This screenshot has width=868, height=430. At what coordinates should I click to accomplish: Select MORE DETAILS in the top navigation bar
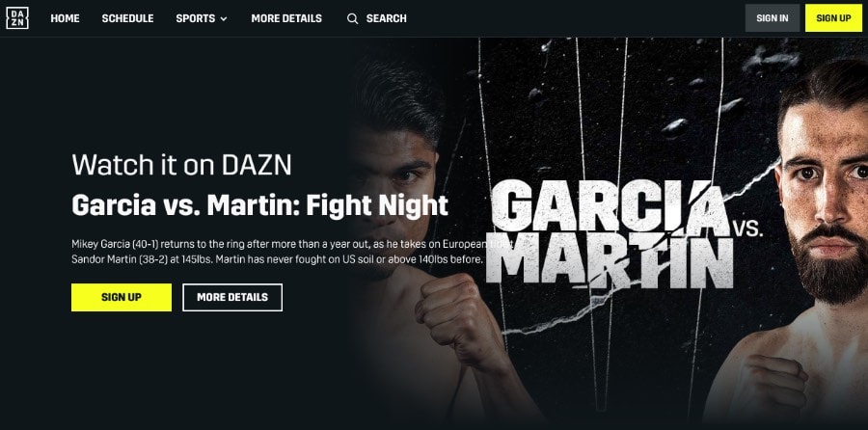(x=286, y=18)
